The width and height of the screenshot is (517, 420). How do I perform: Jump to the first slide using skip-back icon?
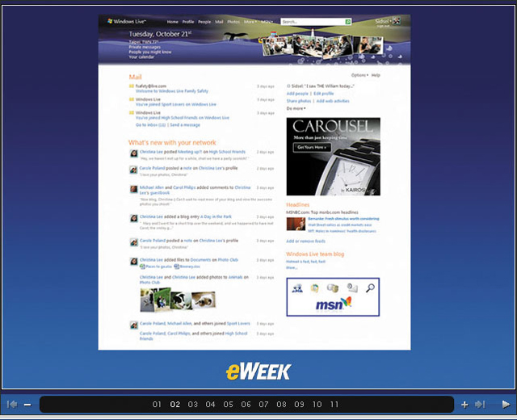pos(12,404)
